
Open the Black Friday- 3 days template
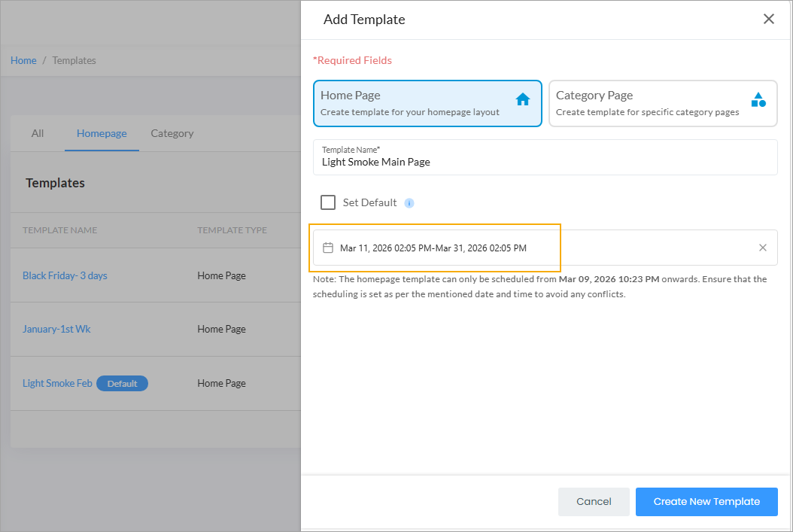(x=65, y=275)
